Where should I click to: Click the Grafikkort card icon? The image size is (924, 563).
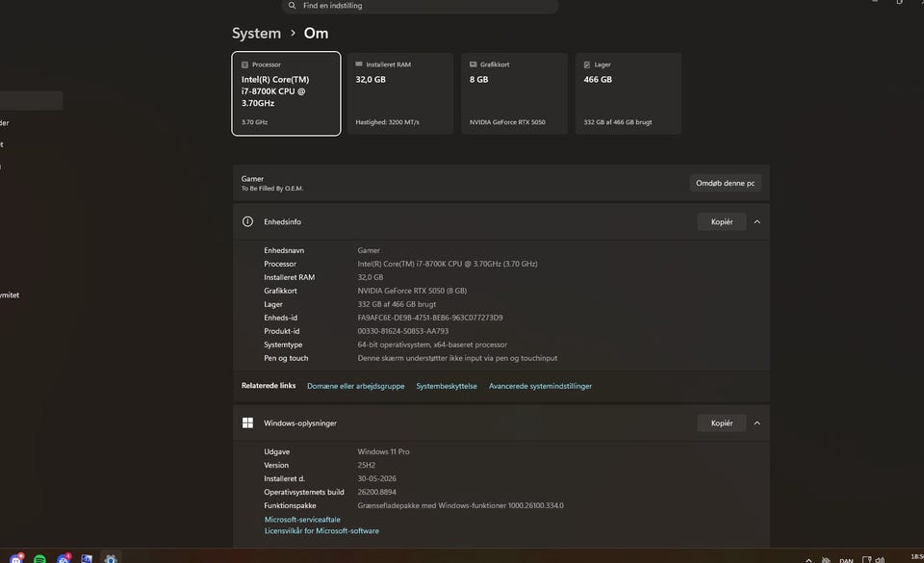(x=474, y=64)
